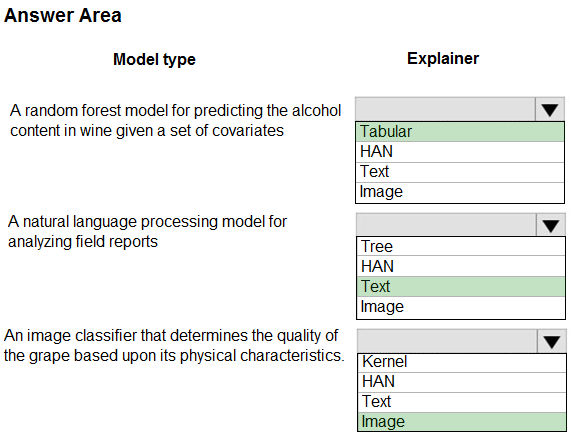
Task: Choose HAN in the random forest list
Action: [459, 152]
